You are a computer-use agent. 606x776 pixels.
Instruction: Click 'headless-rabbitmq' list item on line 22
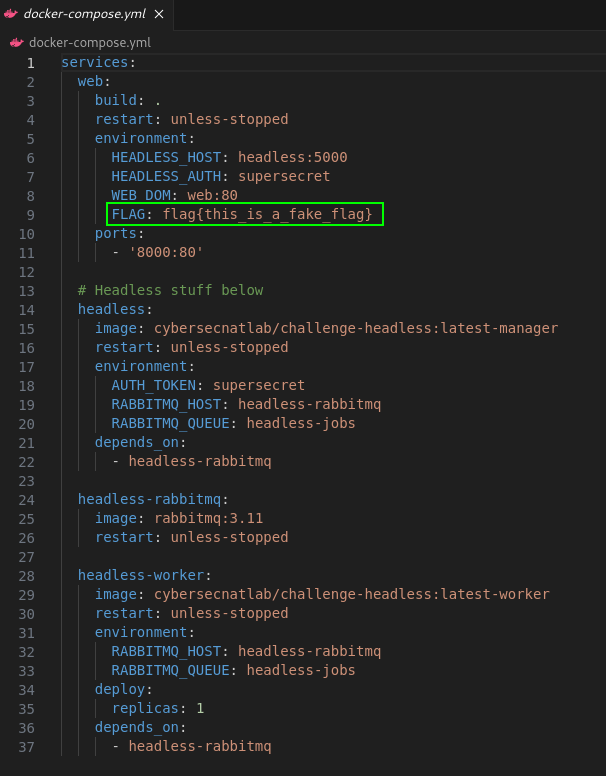200,461
